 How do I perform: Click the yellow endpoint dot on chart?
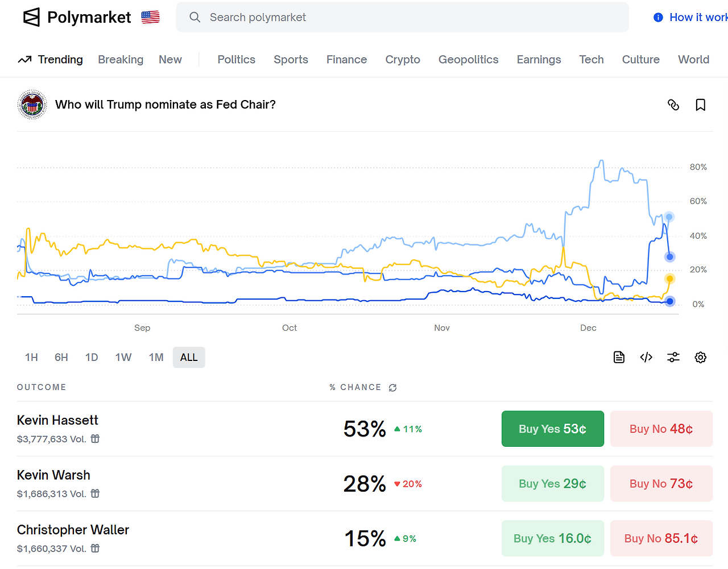coord(670,279)
